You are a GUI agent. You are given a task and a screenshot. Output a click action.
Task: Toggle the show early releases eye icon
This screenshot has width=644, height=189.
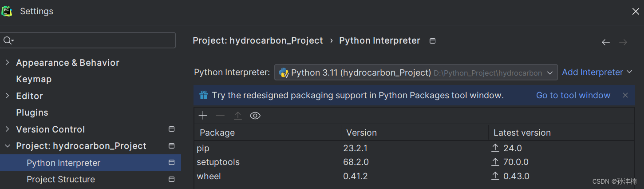coord(255,116)
